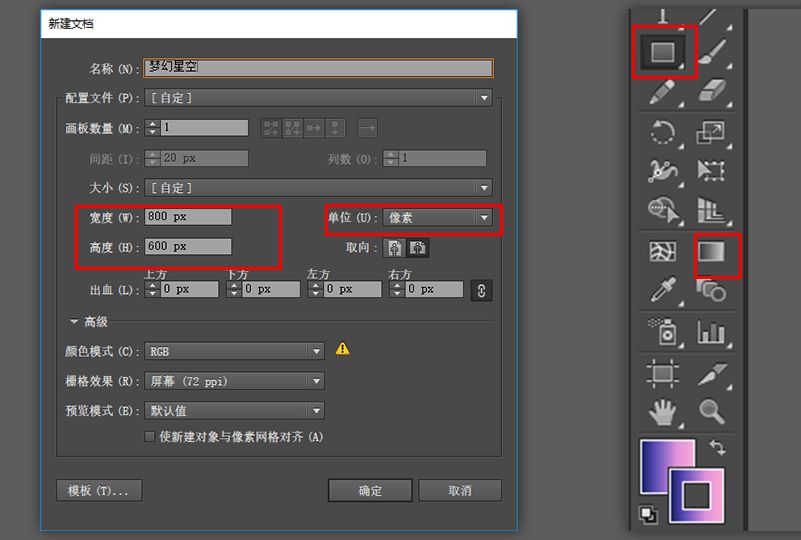Select the Slice tool

point(712,374)
